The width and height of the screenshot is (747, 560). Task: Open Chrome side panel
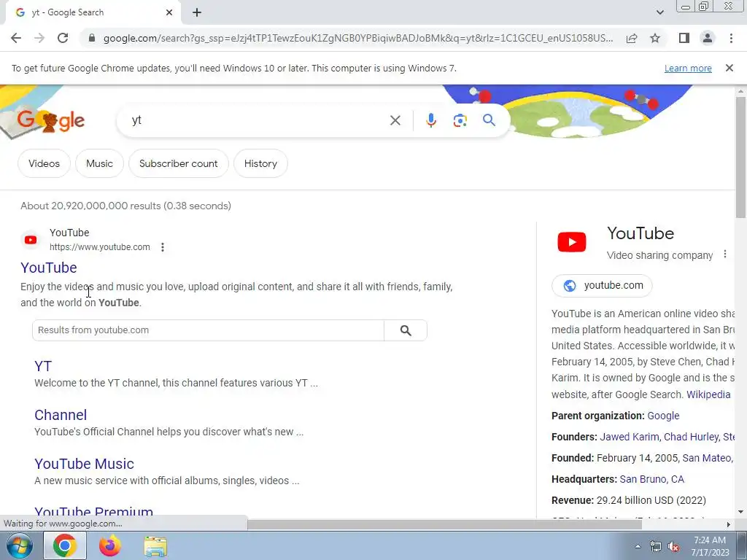(684, 38)
